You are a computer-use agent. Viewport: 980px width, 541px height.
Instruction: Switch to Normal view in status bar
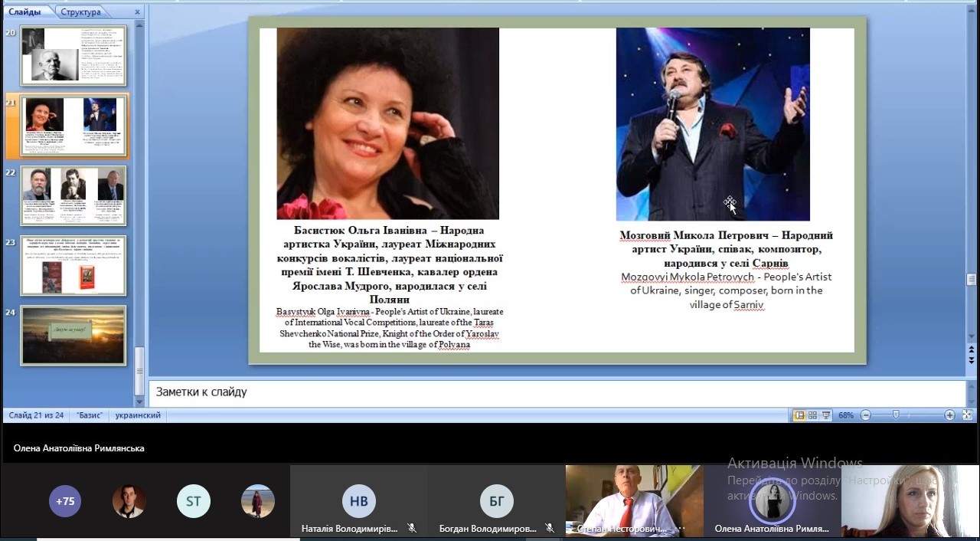799,415
